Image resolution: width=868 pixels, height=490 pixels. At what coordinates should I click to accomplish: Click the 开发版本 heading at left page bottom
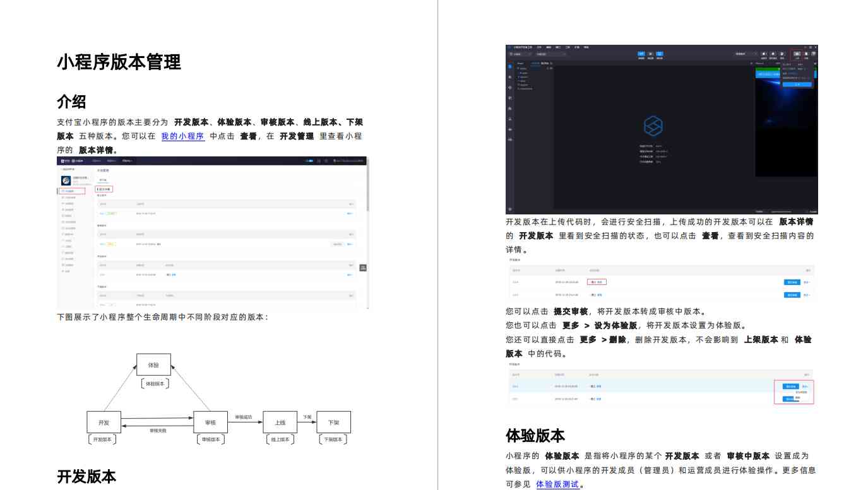[x=86, y=476]
